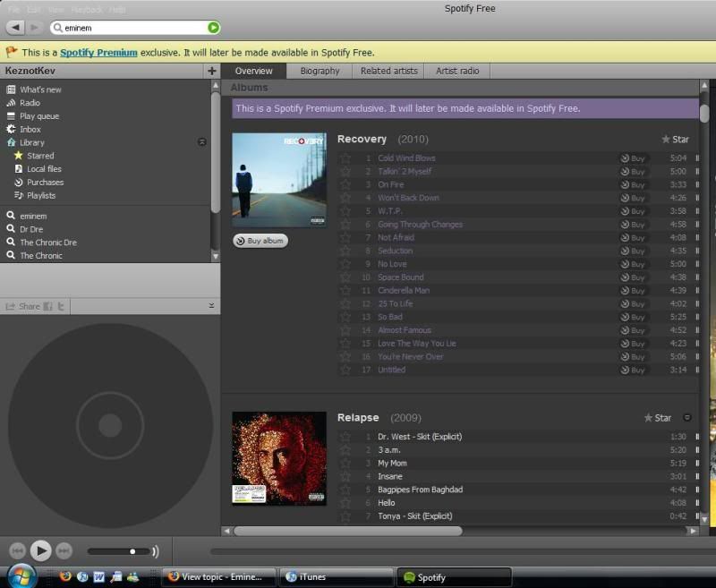Collapse the album artwork panel chevron

click(212, 306)
